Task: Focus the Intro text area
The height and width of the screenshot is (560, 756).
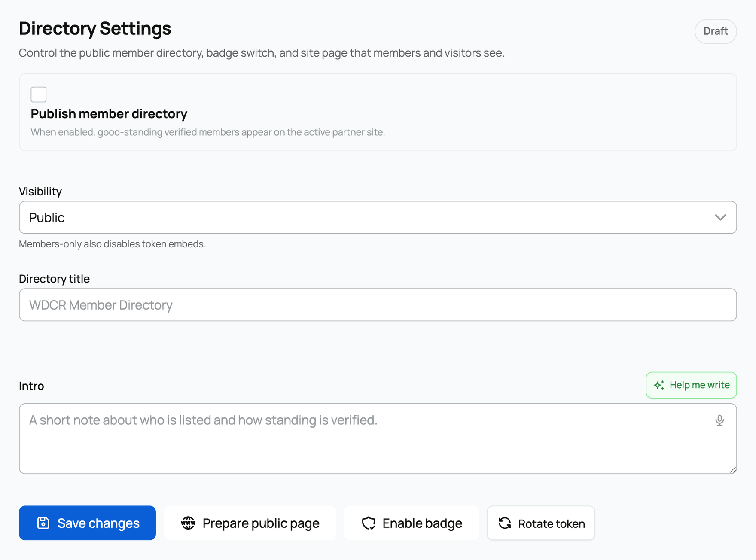Action: [x=378, y=438]
